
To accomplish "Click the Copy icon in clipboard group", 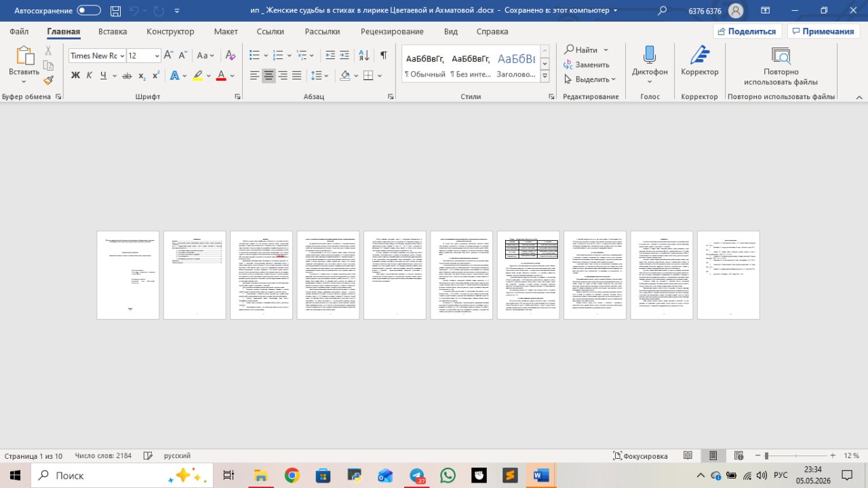I will tap(48, 66).
